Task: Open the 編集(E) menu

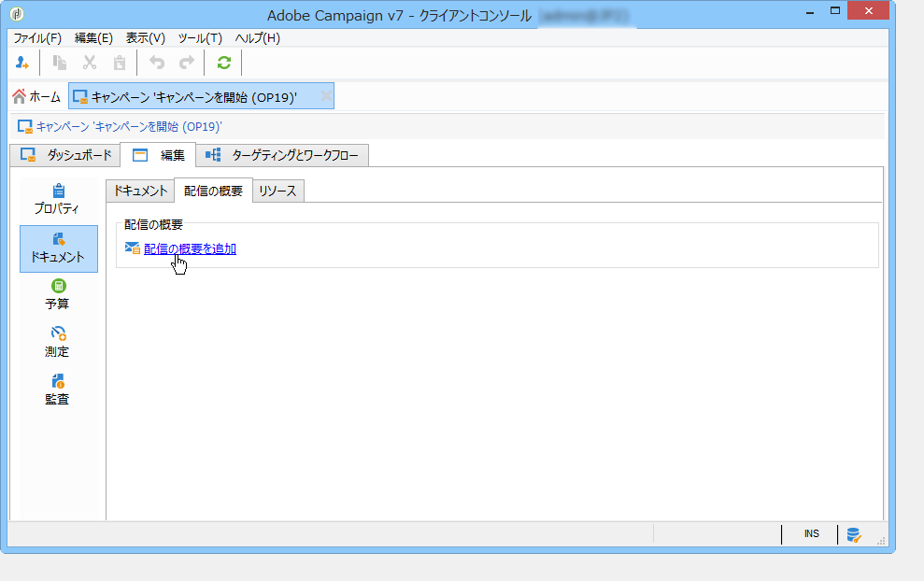Action: tap(93, 38)
